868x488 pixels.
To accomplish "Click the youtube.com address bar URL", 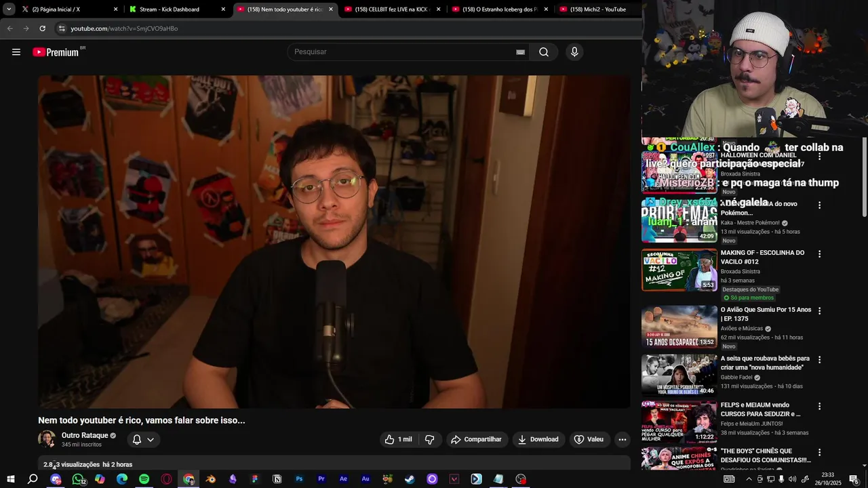I will 124,28.
